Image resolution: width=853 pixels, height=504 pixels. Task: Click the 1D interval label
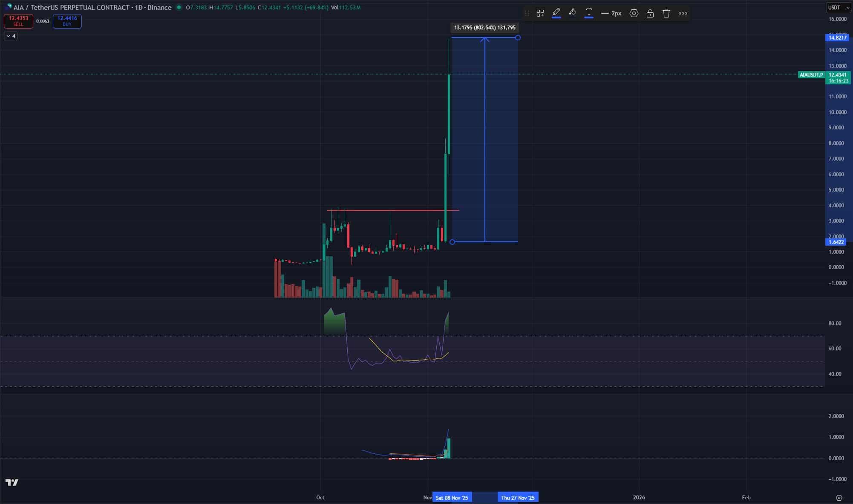pos(138,7)
